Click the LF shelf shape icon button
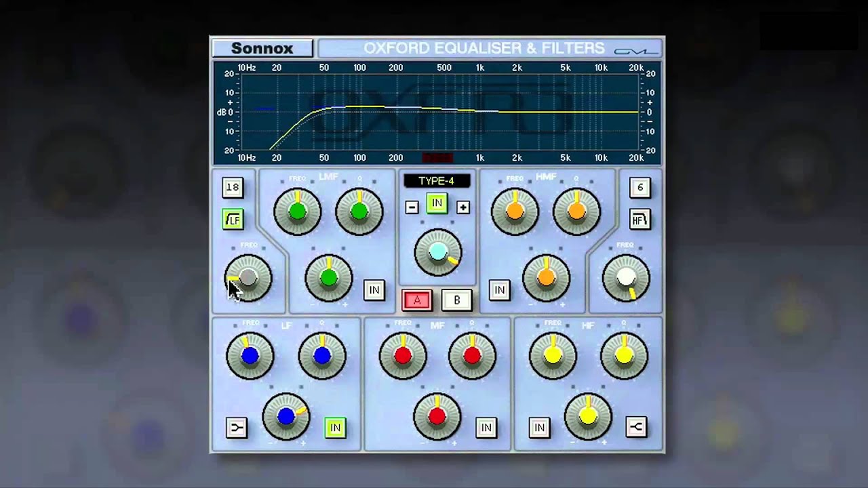This screenshot has height=488, width=868. tap(237, 428)
